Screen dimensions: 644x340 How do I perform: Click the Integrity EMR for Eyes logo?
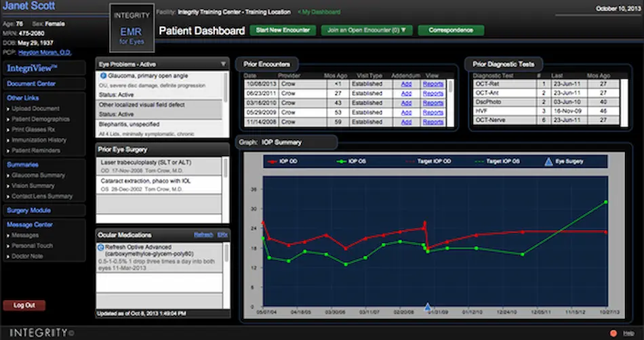132,28
